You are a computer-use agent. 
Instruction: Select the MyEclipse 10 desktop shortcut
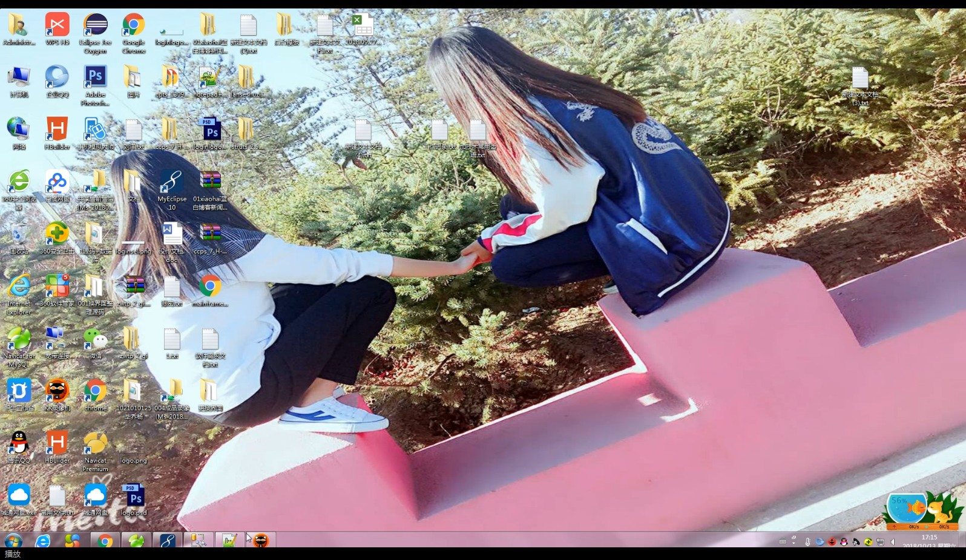pos(172,190)
